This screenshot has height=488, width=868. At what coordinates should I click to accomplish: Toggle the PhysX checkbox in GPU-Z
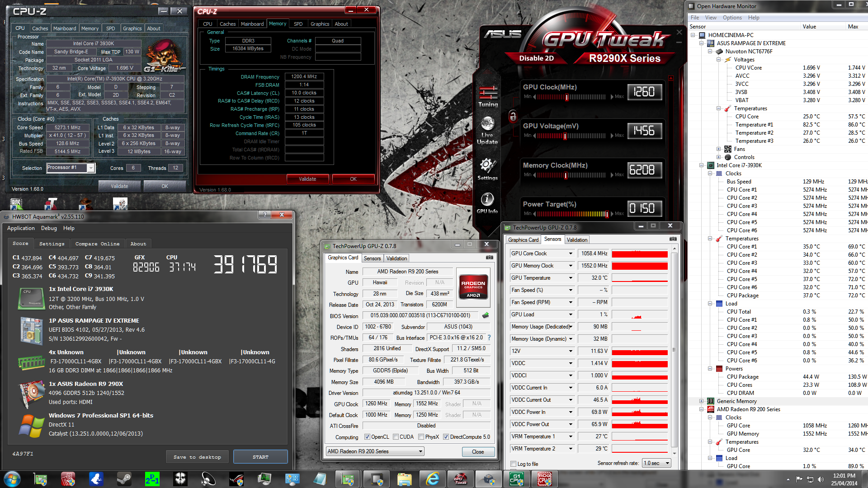tap(421, 437)
